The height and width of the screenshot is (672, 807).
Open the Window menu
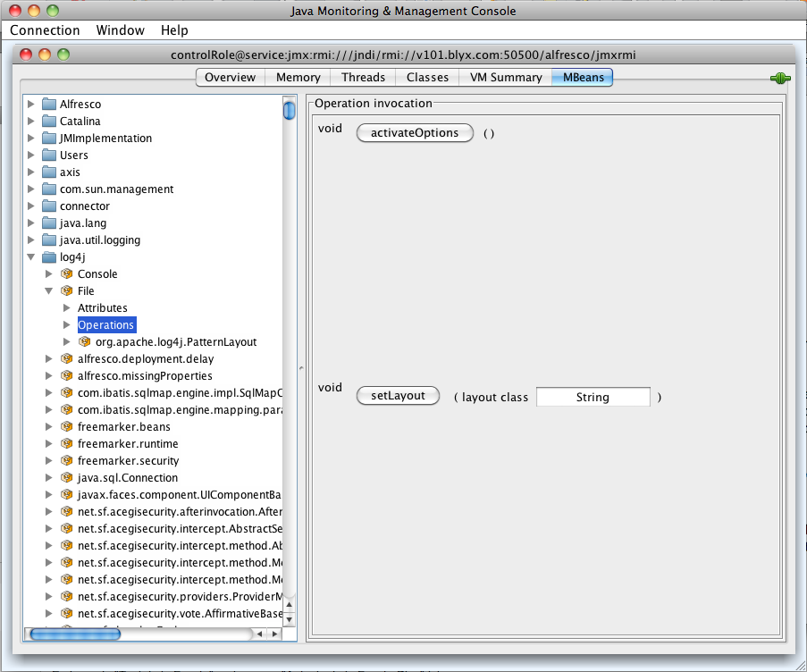click(x=121, y=30)
